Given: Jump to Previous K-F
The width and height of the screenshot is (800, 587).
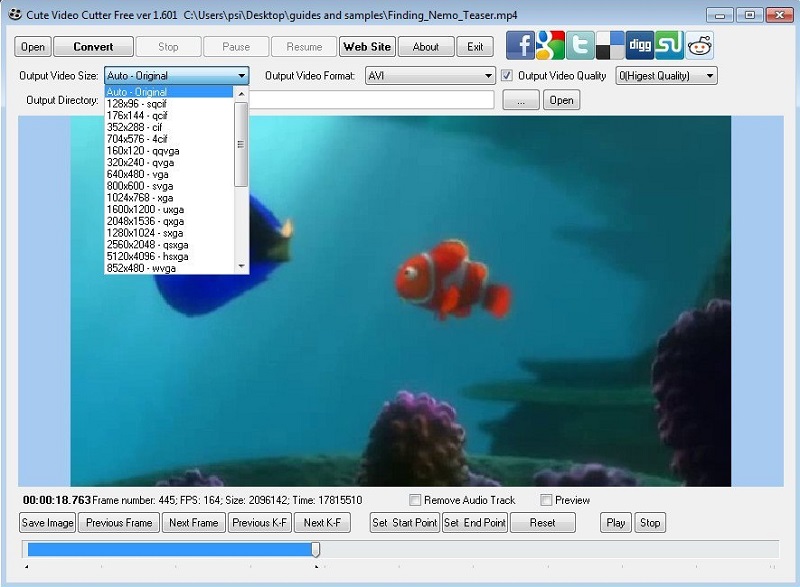Looking at the screenshot, I should tap(260, 523).
